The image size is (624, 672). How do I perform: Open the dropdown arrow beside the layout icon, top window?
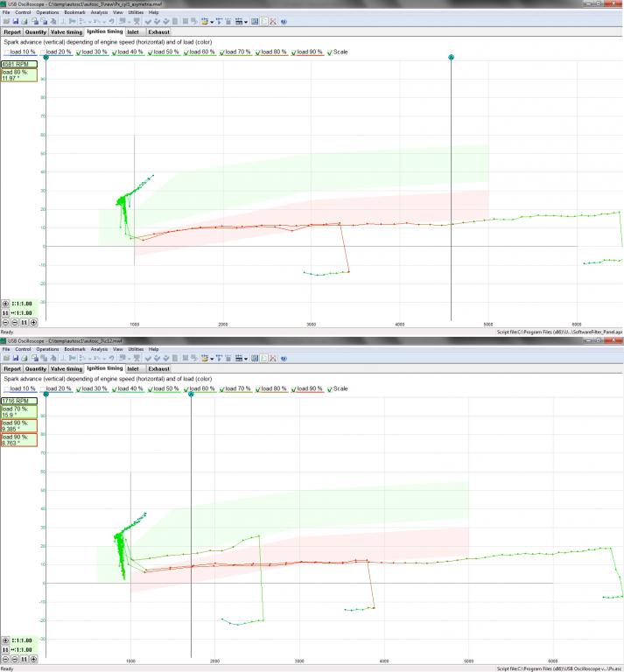point(246,22)
